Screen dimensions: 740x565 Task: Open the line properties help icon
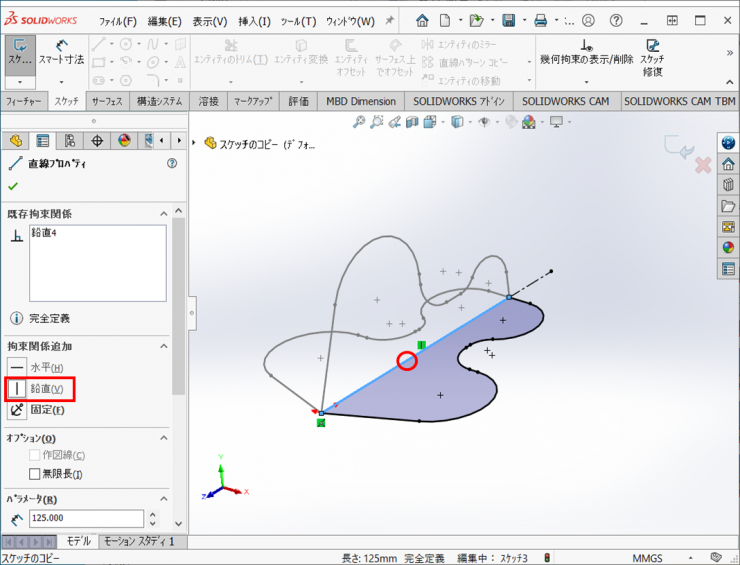(172, 164)
